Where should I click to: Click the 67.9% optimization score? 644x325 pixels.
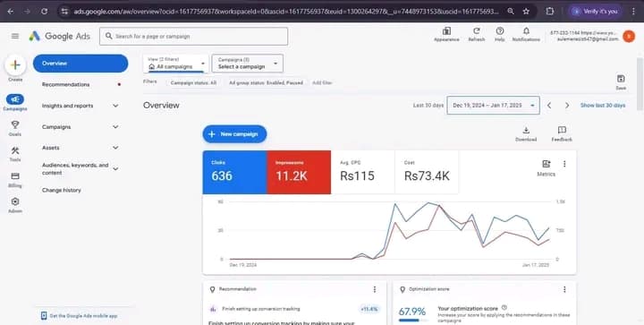pyautogui.click(x=412, y=312)
